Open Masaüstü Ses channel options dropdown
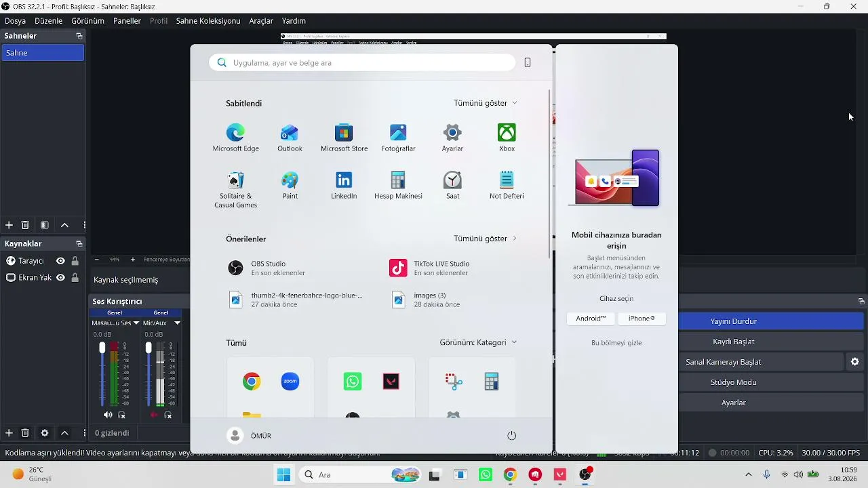The width and height of the screenshot is (868, 488). [x=136, y=323]
